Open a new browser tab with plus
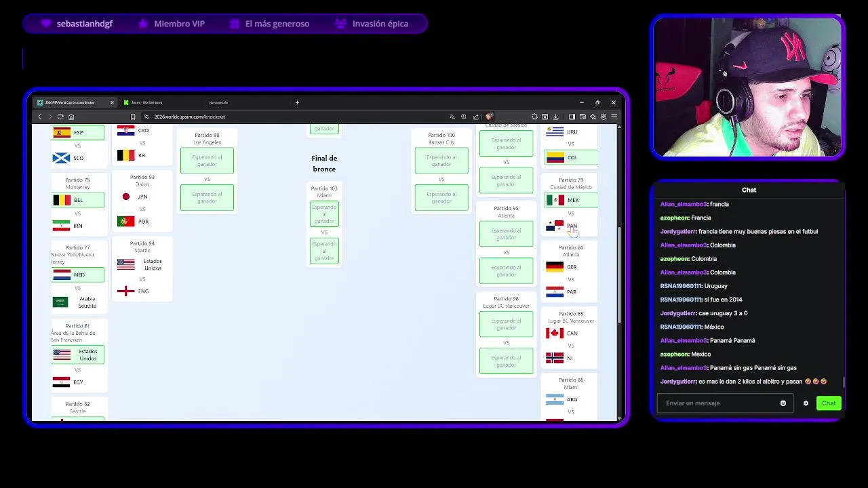This screenshot has height=488, width=868. [x=297, y=102]
